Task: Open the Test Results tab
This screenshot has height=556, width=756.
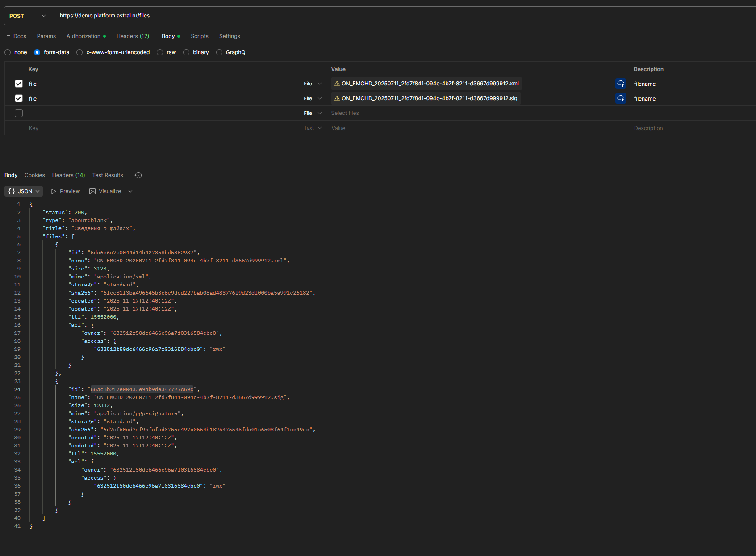Action: click(x=108, y=175)
